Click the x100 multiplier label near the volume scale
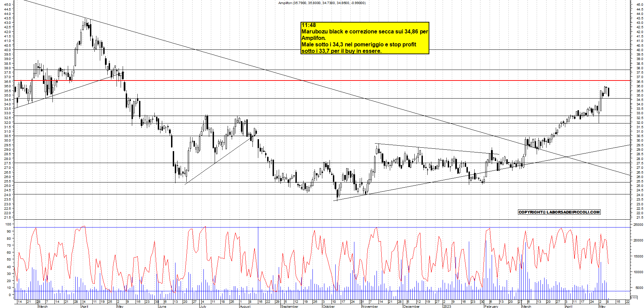The image size is (644, 308). pyautogui.click(x=634, y=297)
